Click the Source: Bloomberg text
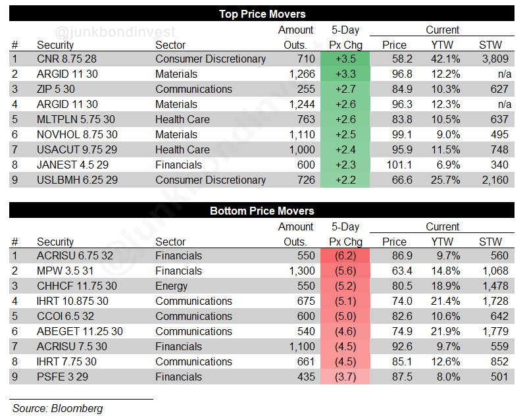527x420 pixels. coord(57,408)
